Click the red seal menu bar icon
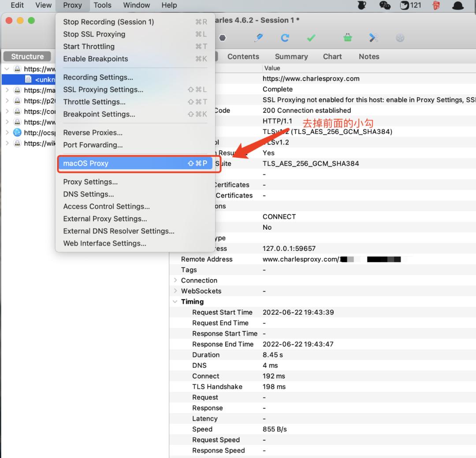Screen dimensions: 476x458 [x=436, y=5]
